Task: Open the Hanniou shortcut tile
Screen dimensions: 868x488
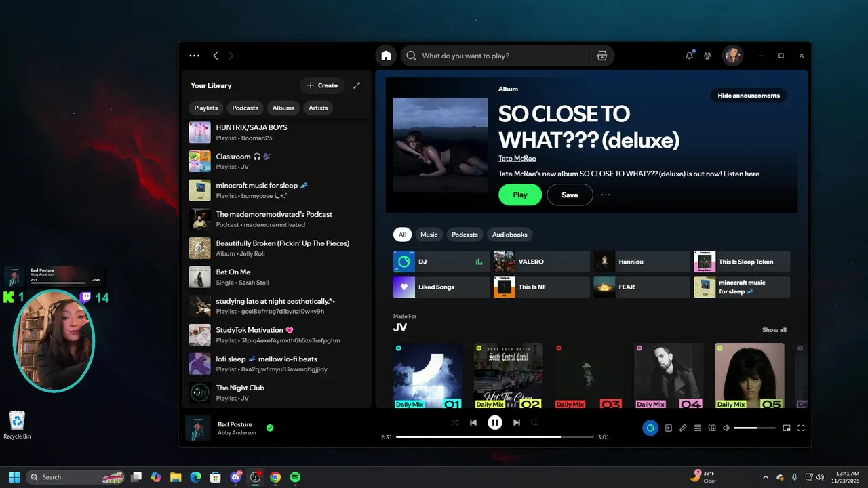Action: [x=642, y=262]
